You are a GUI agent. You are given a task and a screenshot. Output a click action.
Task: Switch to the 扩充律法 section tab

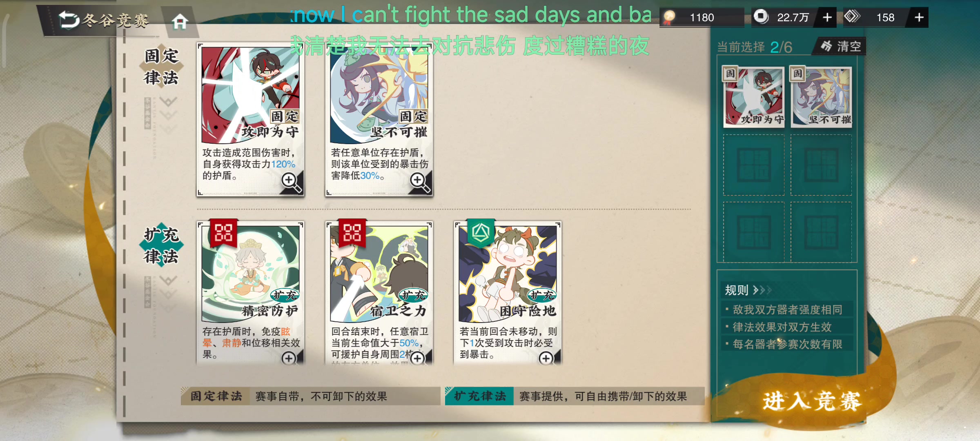coord(162,245)
